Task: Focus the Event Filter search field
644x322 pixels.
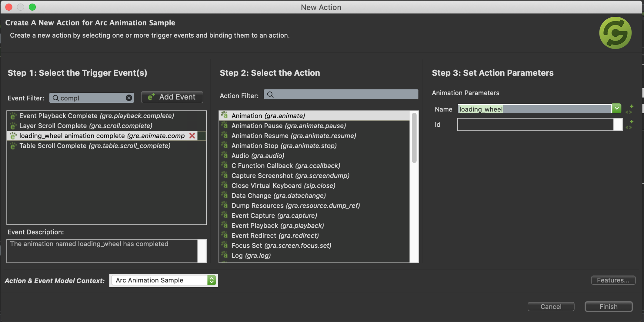Action: [x=91, y=98]
